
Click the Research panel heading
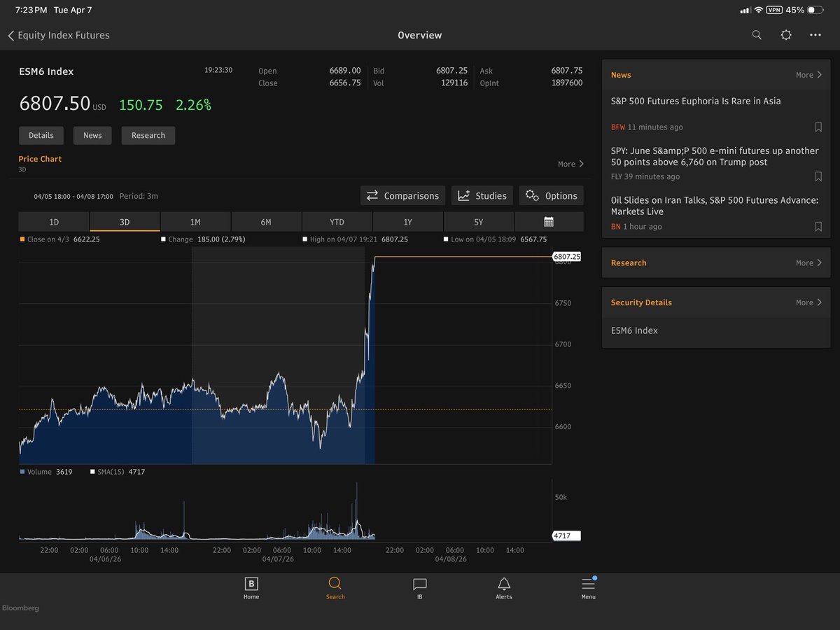coord(629,263)
